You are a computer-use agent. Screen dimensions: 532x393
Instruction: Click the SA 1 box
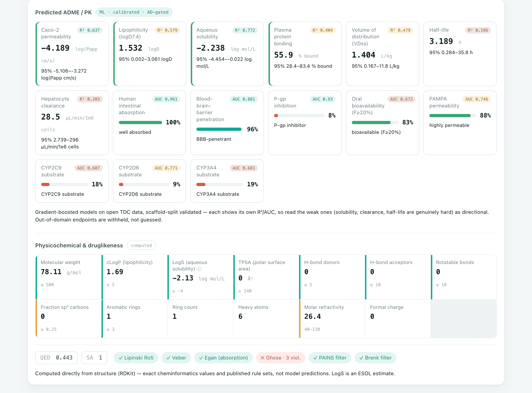pyautogui.click(x=94, y=358)
